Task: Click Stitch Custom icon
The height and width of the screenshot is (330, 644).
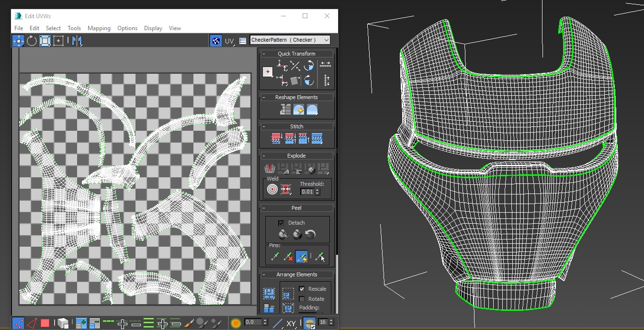Action: coord(316,139)
